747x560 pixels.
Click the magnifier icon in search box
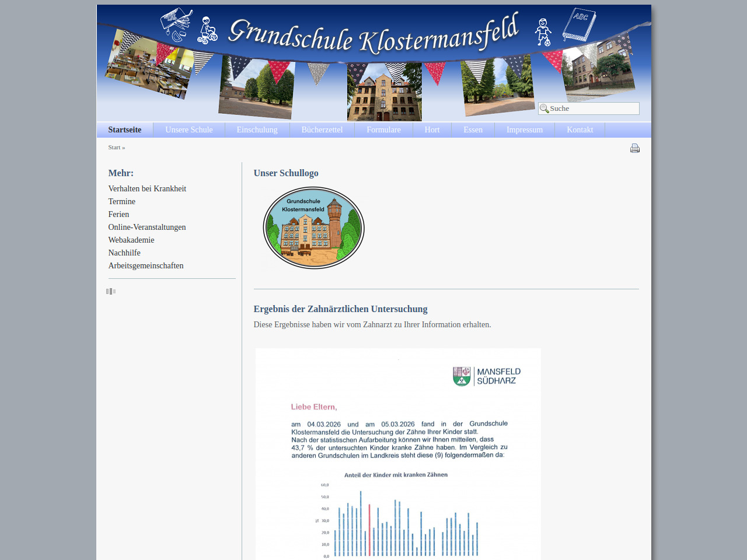tap(544, 108)
